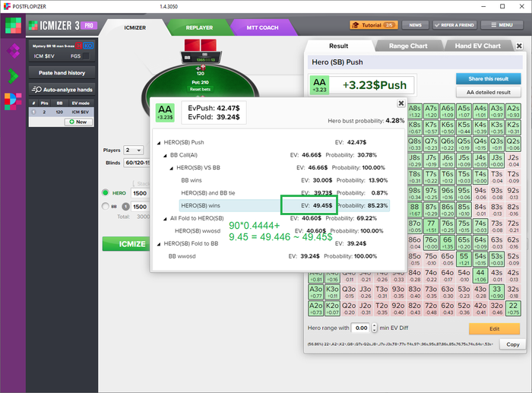Click the 22 cell in hand grid
Viewport: 532px width, 393px height.
coord(513,308)
